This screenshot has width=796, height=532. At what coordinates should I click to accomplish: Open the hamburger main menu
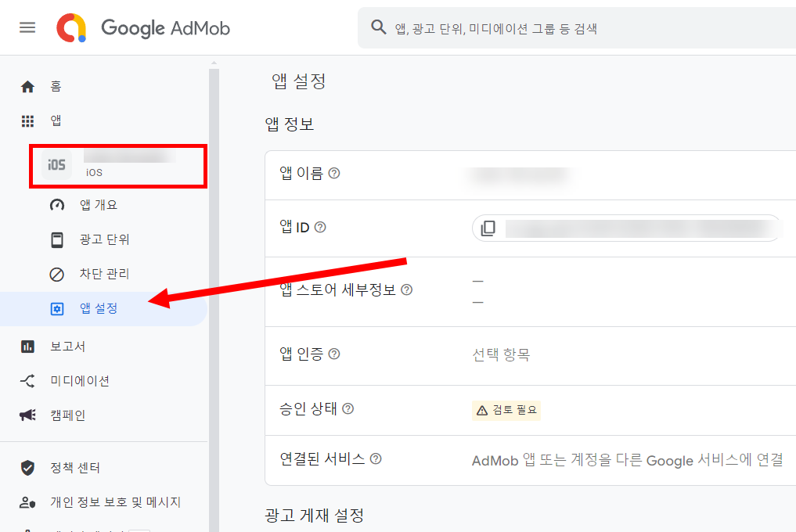tap(27, 27)
